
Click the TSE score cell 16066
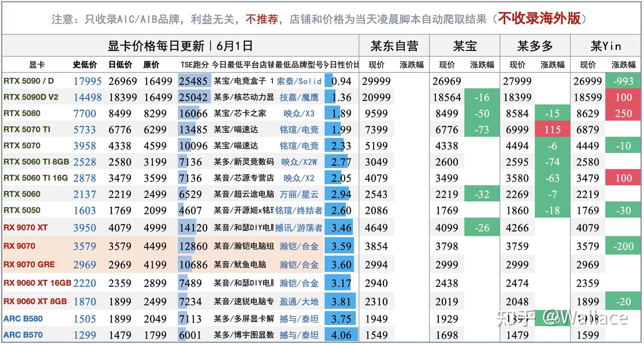coord(193,113)
